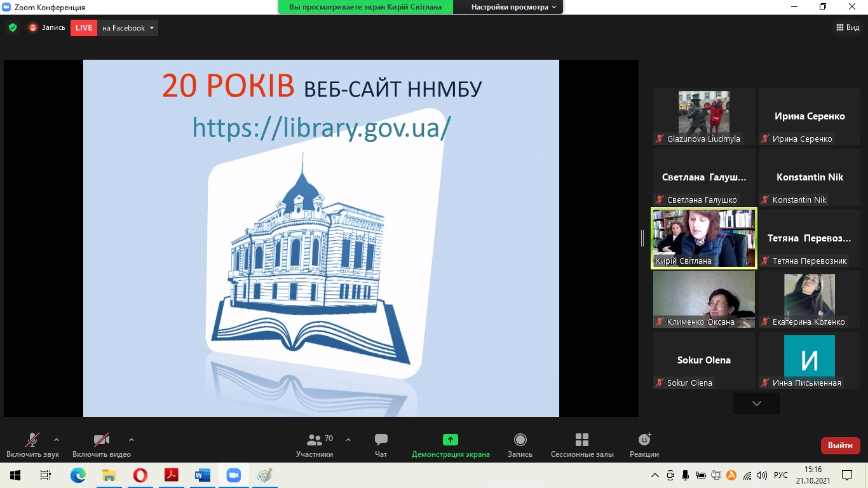Click the Wi-Fi network tray icon
Screen dimensions: 868x488
coord(747,475)
